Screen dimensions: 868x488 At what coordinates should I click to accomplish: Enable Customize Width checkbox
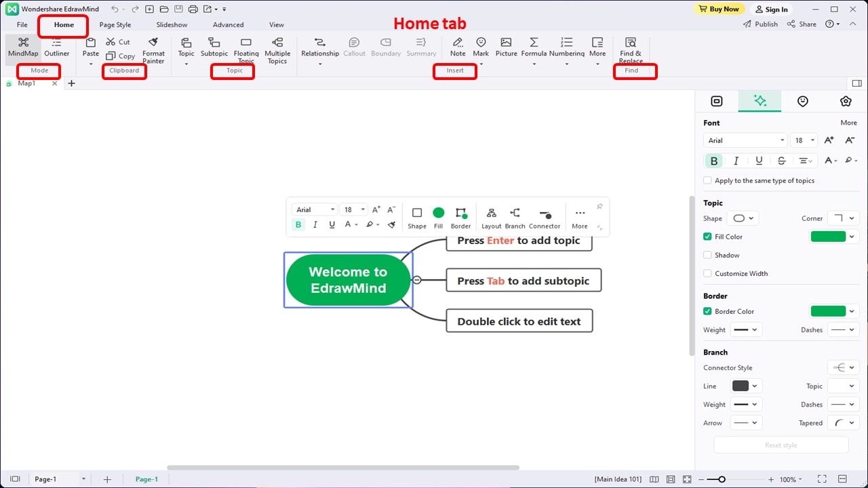(707, 273)
